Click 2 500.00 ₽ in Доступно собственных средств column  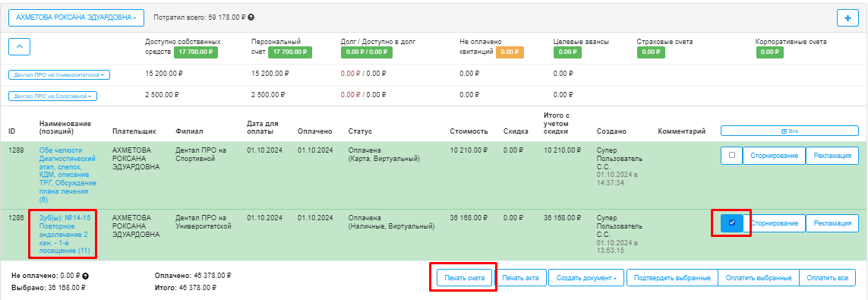163,95
